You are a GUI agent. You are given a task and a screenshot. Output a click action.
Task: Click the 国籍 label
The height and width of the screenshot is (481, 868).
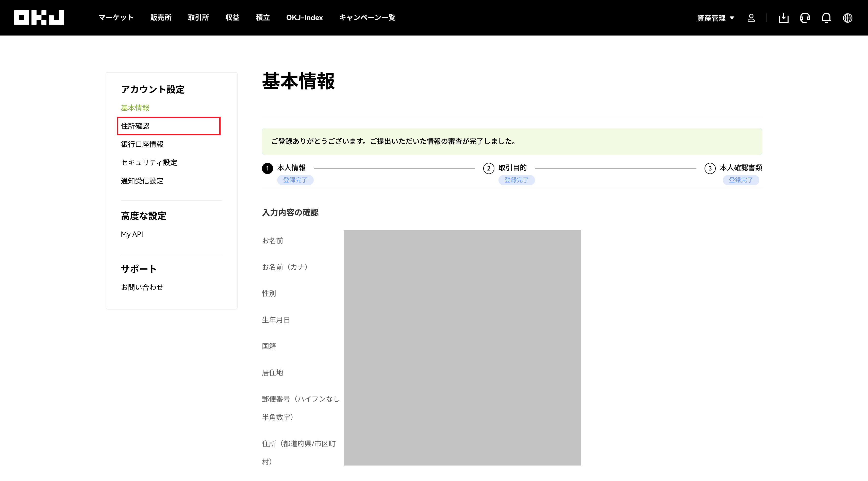[x=269, y=346]
